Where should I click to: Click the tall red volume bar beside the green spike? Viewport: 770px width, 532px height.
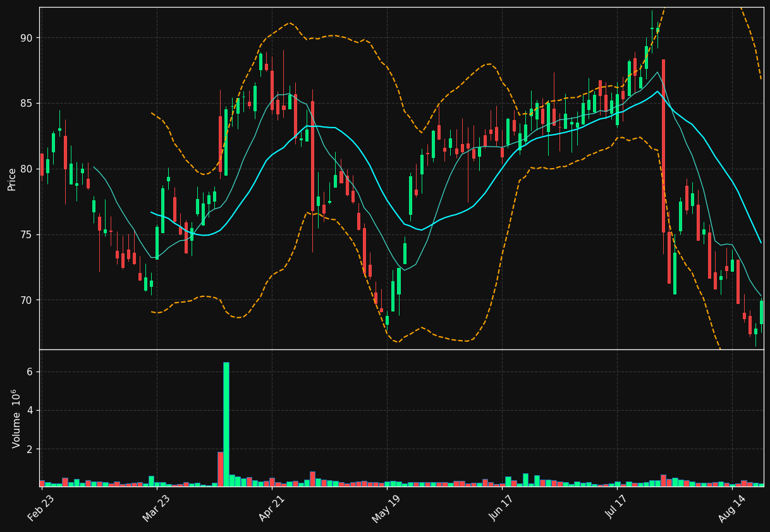pyautogui.click(x=221, y=469)
